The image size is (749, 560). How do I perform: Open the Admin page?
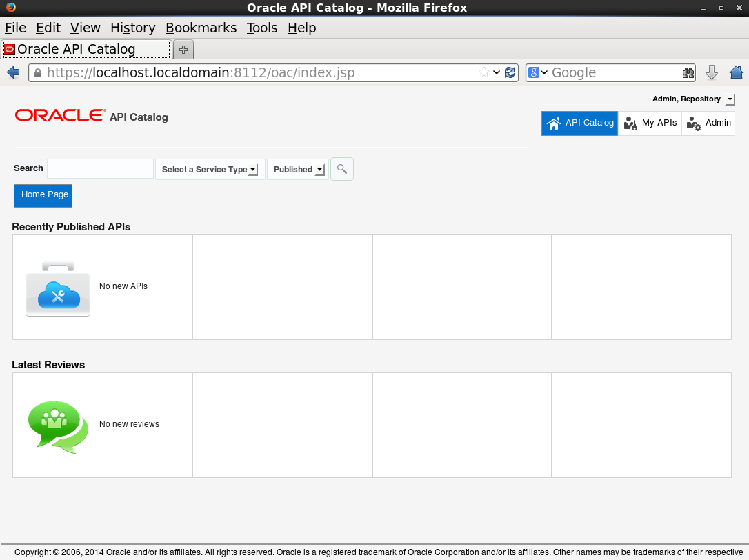pyautogui.click(x=708, y=123)
